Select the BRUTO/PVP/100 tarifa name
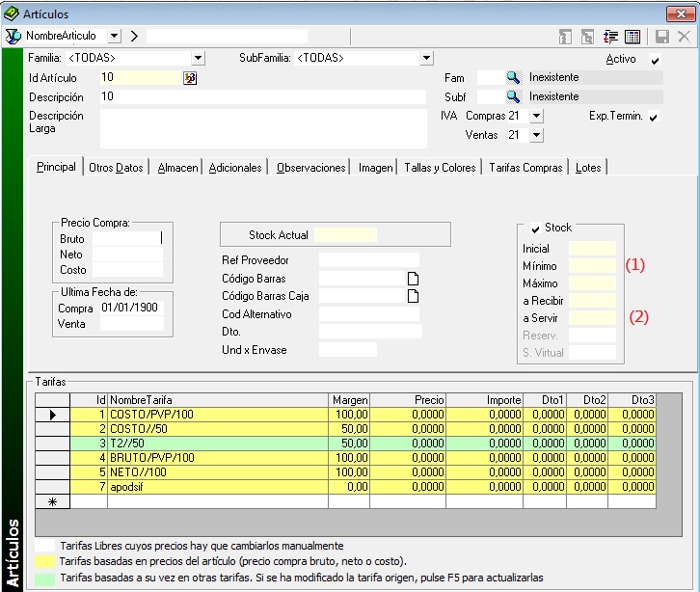Screen dimensions: 700x592 (x=152, y=458)
